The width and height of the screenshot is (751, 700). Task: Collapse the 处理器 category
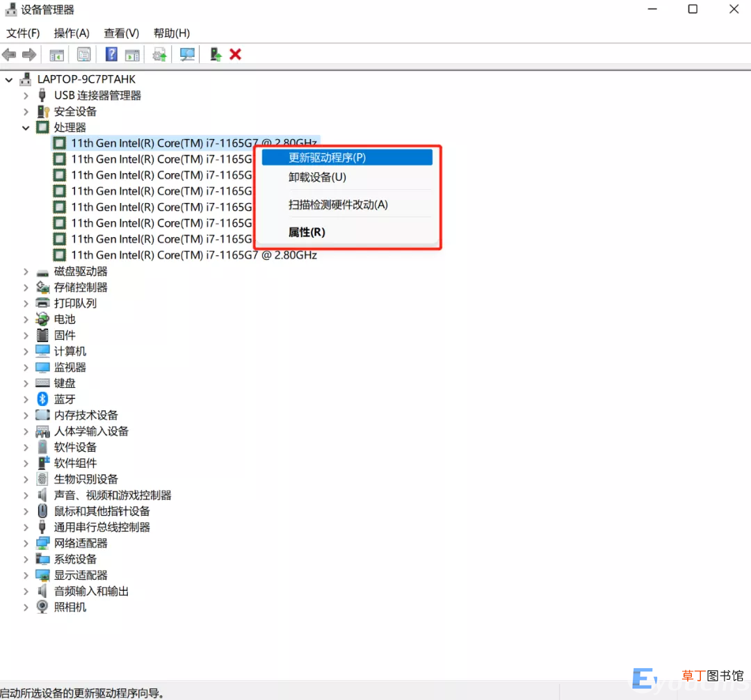pos(26,128)
